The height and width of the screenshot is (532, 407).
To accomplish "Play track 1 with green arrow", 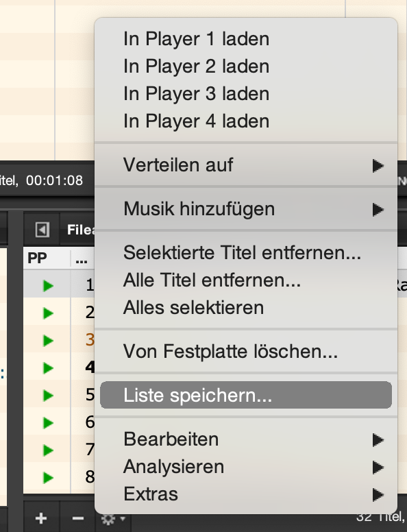I will click(x=48, y=286).
